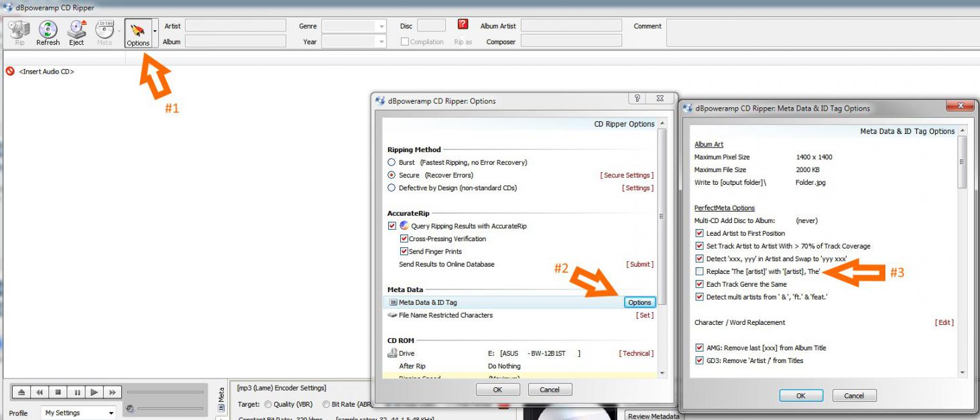Image resolution: width=980 pixels, height=420 pixels.
Task: Click Options button for Meta Data & ID Tag
Action: [639, 303]
